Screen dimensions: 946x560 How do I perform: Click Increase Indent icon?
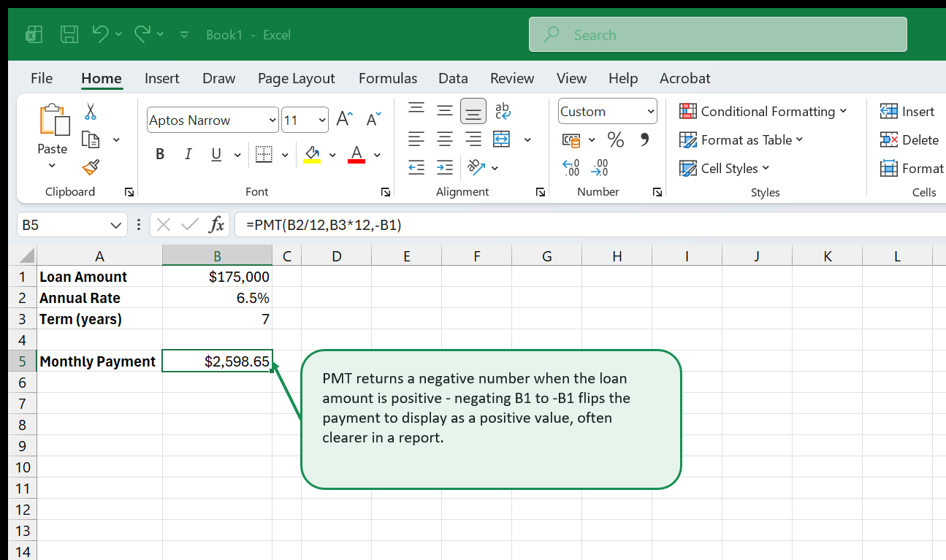pyautogui.click(x=445, y=167)
